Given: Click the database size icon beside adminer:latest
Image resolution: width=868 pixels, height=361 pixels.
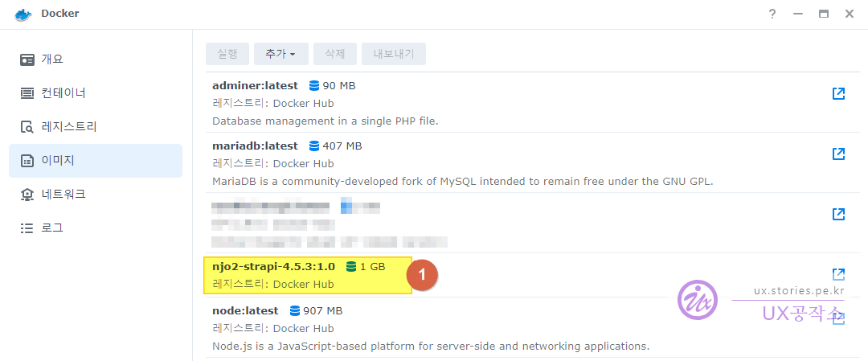Looking at the screenshot, I should (314, 86).
